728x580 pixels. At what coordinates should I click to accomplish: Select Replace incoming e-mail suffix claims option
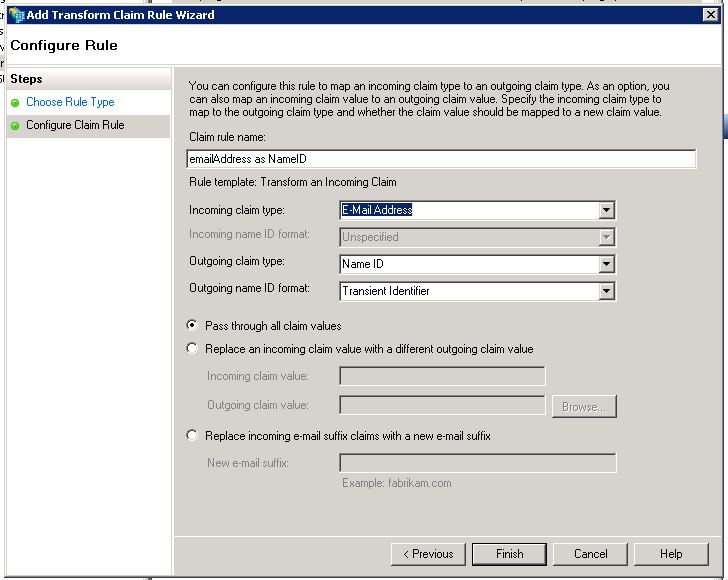point(192,435)
